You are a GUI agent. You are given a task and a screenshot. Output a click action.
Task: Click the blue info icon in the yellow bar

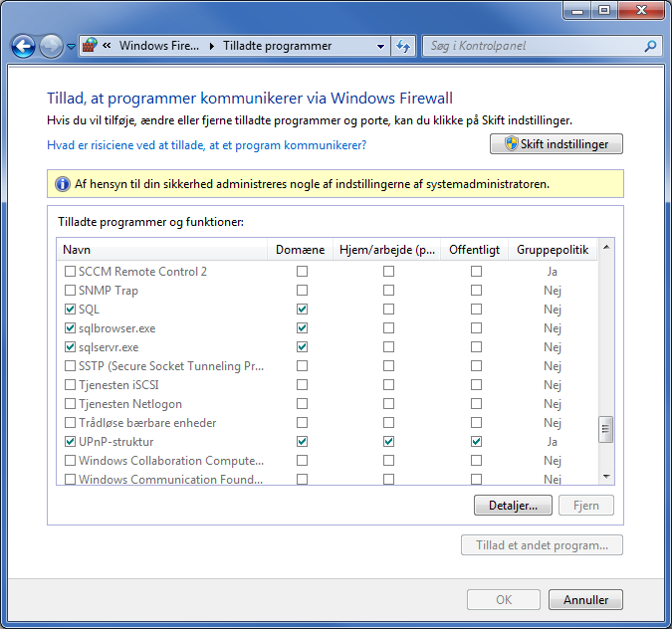tap(63, 184)
